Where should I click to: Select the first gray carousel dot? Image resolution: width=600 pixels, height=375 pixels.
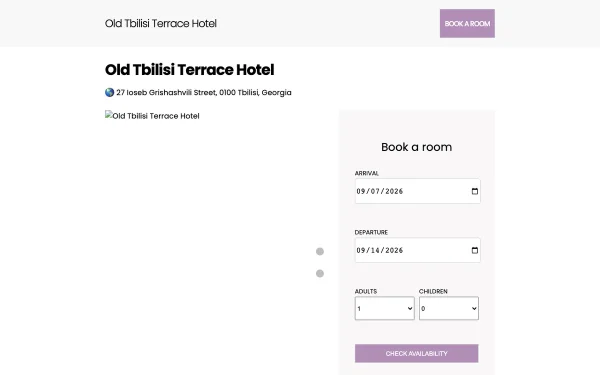pos(320,251)
